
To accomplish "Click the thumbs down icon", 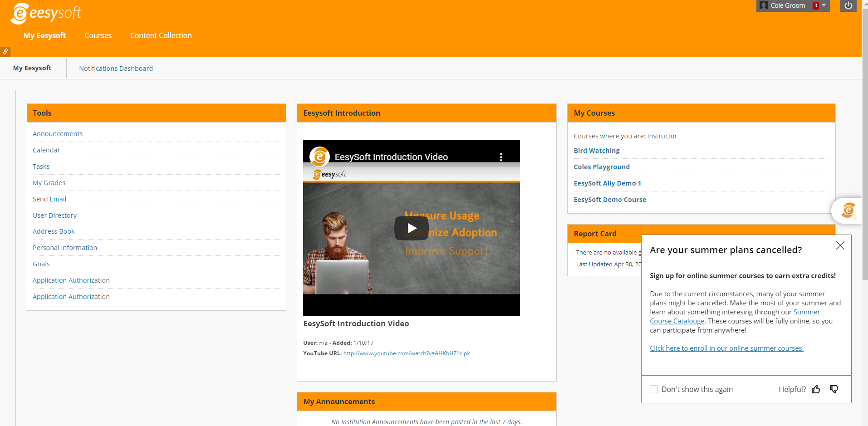I will [x=834, y=389].
